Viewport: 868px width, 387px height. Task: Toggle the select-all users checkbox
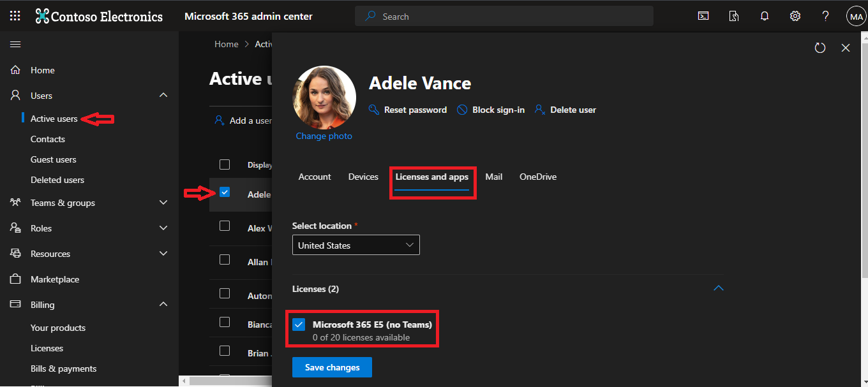click(x=225, y=164)
